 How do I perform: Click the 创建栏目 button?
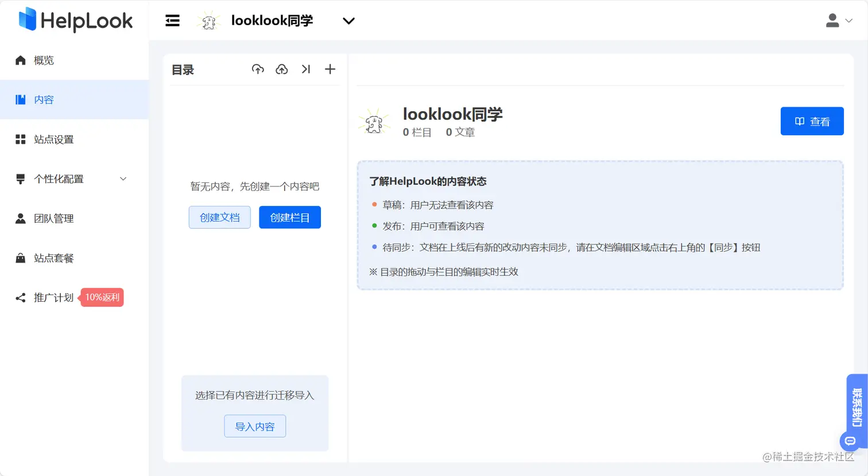[x=290, y=217]
